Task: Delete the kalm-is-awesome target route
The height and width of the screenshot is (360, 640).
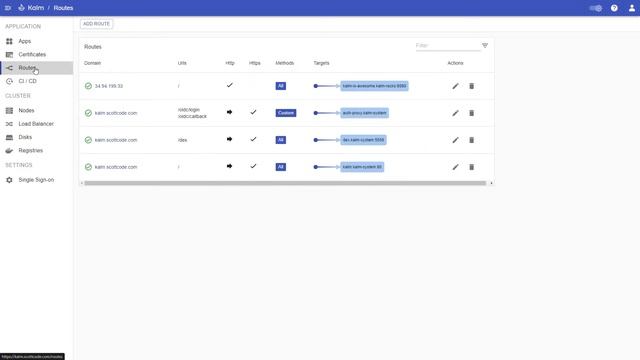Action: [471, 86]
